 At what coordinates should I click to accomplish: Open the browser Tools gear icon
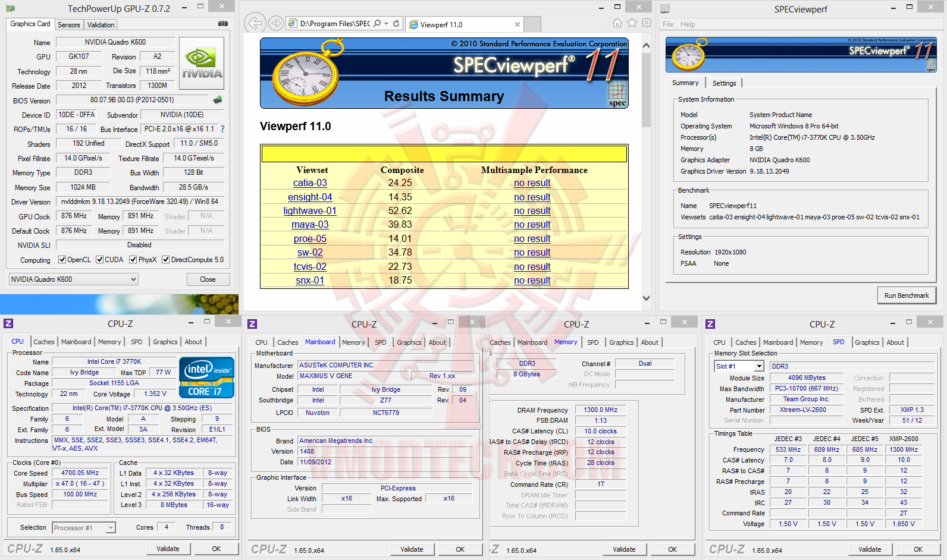pos(647,23)
